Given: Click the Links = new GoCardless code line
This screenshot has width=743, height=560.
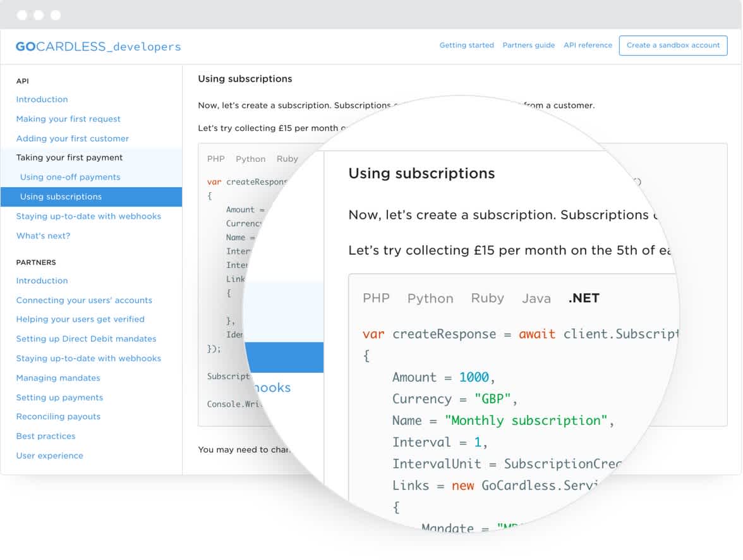Looking at the screenshot, I should pos(495,485).
